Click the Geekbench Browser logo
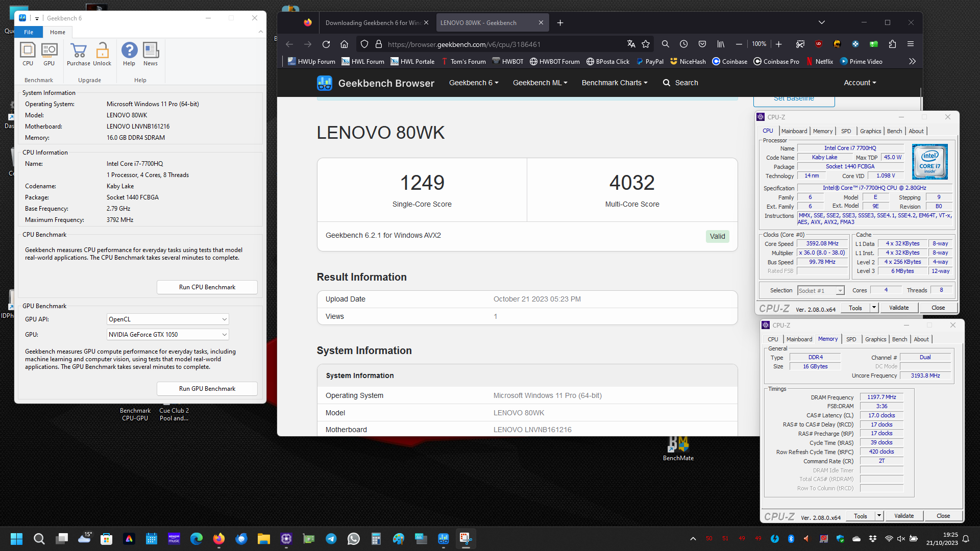Screen dimensions: 980x551 tap(376, 83)
